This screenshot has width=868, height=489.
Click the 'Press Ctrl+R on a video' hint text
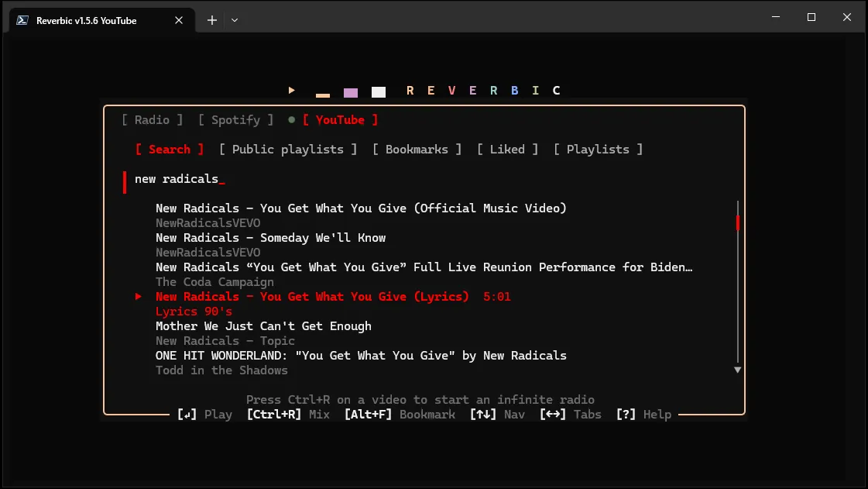420,399
